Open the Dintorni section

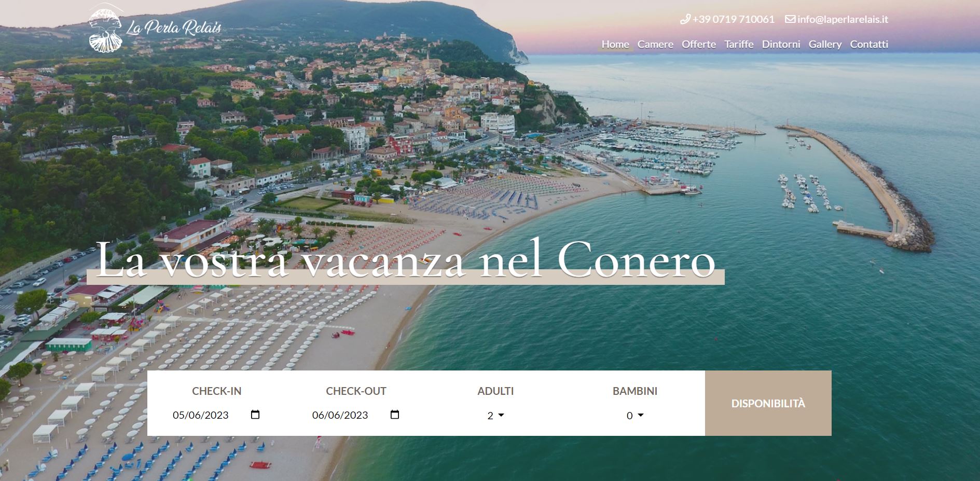(x=781, y=45)
